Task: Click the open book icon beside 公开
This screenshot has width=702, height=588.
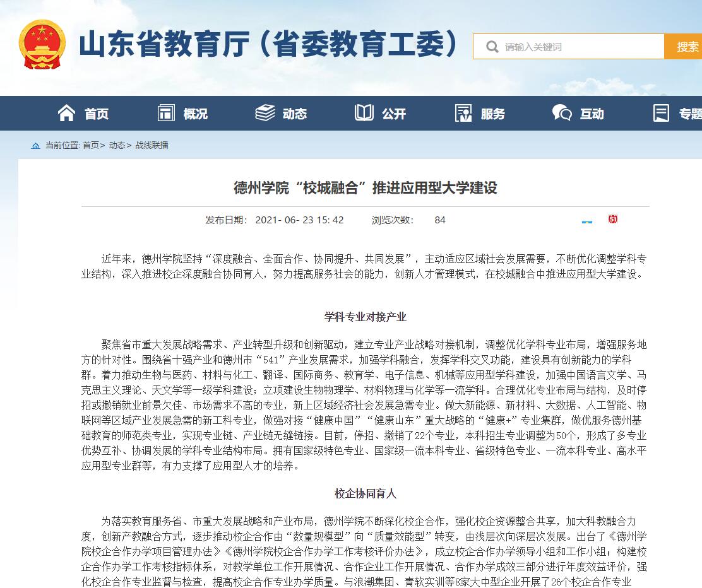Action: (364, 113)
